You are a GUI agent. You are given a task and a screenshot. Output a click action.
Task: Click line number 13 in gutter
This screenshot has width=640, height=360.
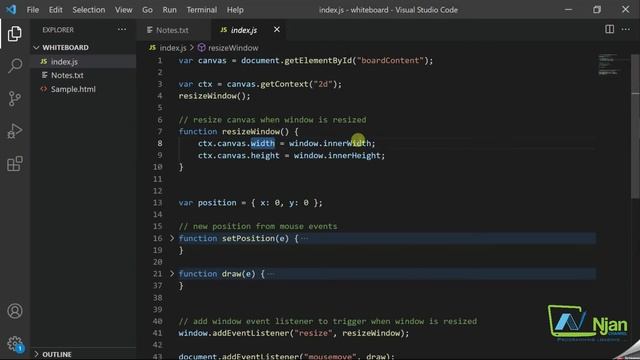coord(158,202)
